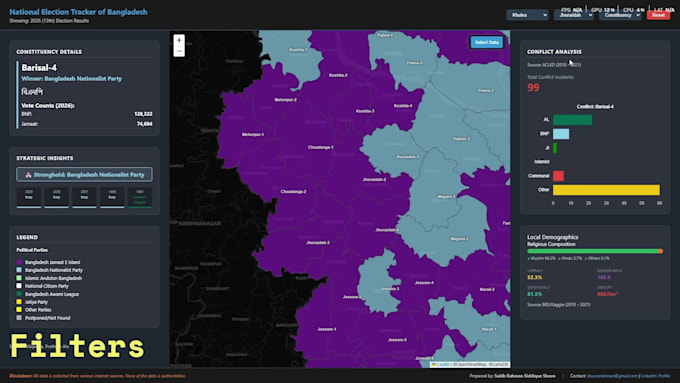Click the Jhenaidah-2 constituency label
680x383 pixels.
374,180
